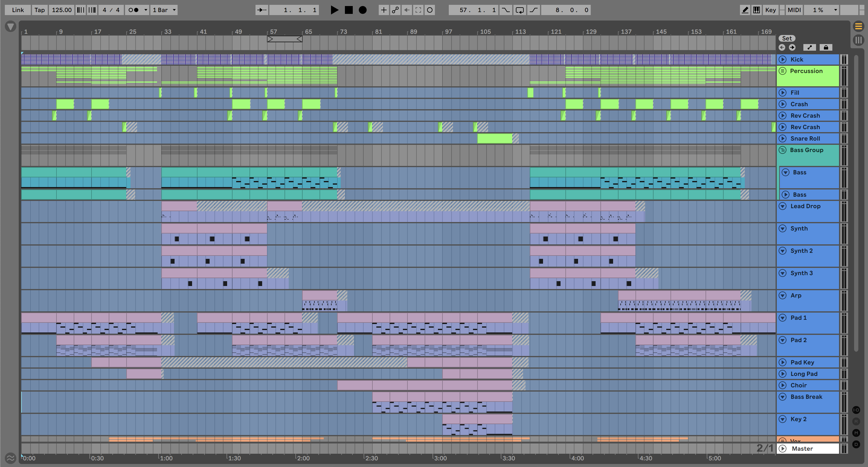Click the Tap tempo button
Viewport: 868px width, 467px height.
click(40, 10)
